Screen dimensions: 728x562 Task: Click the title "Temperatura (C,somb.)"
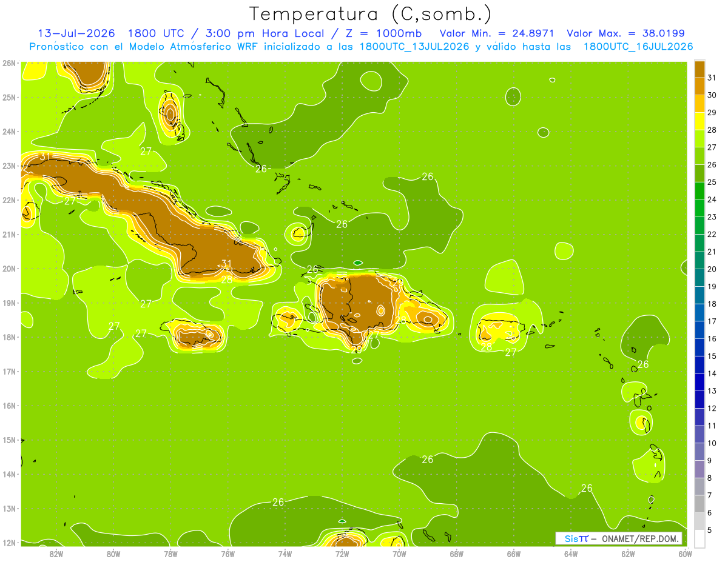click(370, 14)
